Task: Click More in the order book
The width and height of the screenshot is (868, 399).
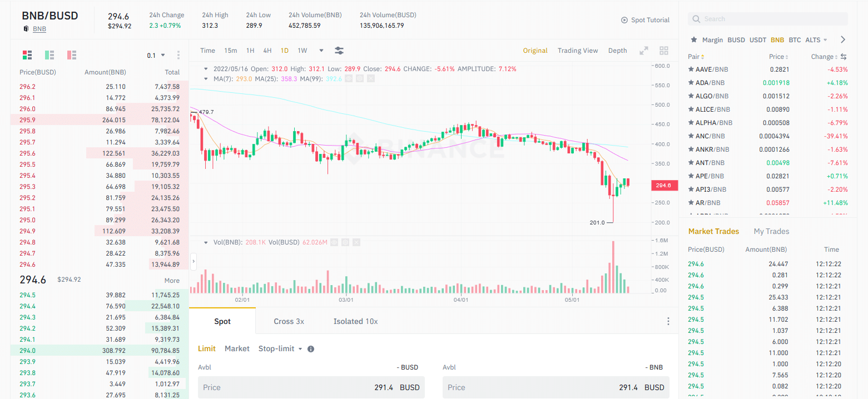Action: tap(172, 281)
